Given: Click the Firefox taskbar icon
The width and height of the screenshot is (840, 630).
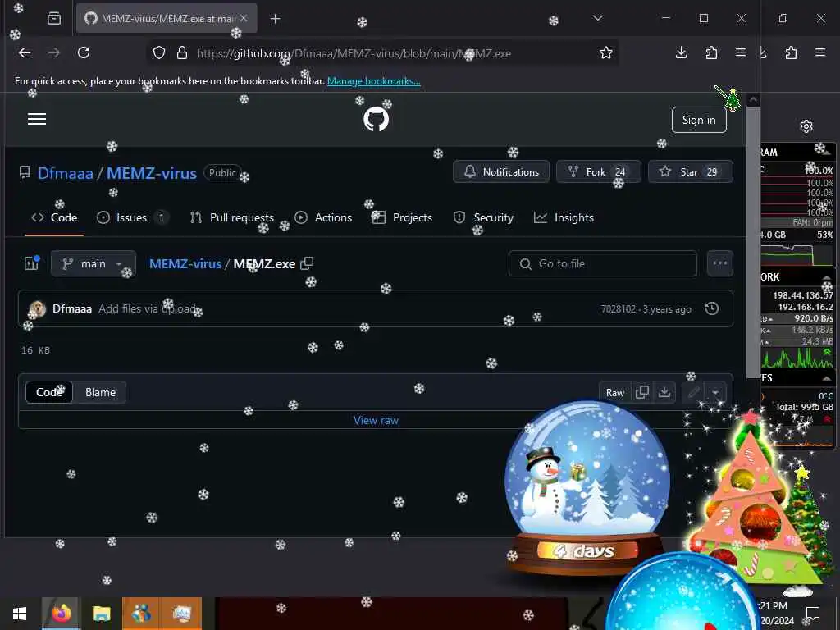Looking at the screenshot, I should (x=61, y=614).
